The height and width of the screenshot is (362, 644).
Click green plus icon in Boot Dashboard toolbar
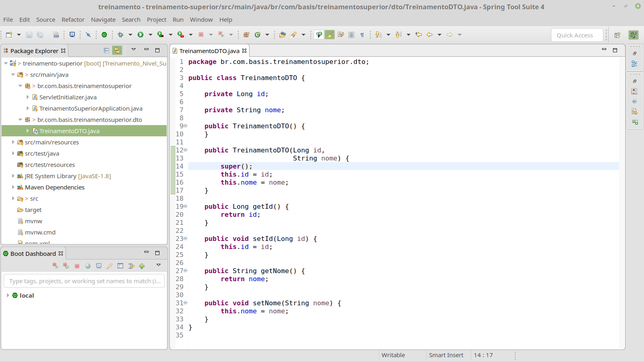coord(142,266)
